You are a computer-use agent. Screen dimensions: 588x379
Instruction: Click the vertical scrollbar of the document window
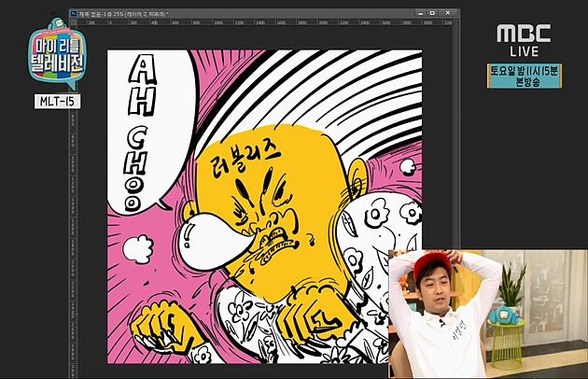point(455,135)
